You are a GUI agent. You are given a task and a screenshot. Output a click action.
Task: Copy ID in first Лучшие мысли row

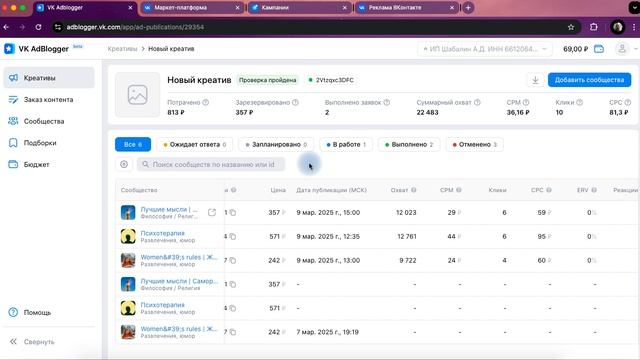pos(233,213)
